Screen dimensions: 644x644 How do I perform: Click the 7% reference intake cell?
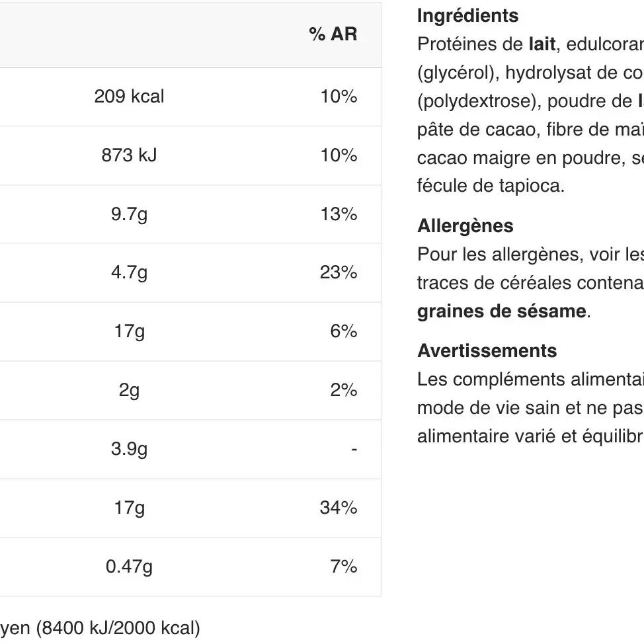click(344, 567)
